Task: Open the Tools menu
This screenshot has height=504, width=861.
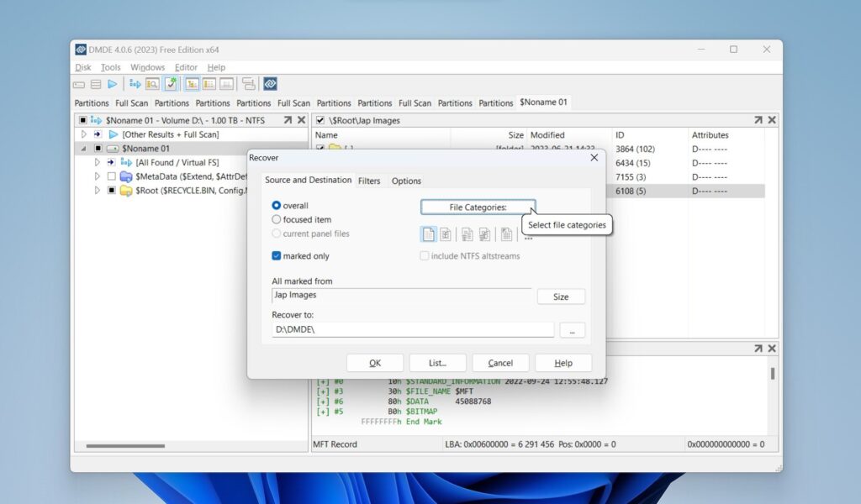Action: (x=110, y=67)
